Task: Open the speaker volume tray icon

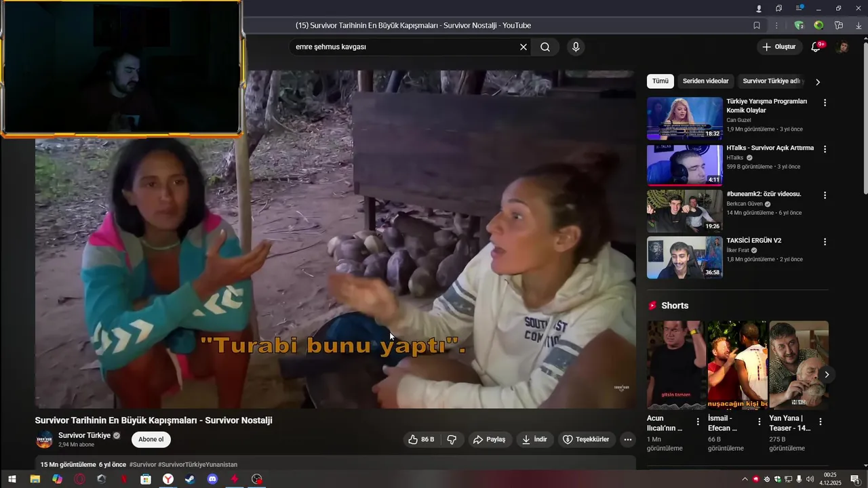Action: (x=810, y=479)
